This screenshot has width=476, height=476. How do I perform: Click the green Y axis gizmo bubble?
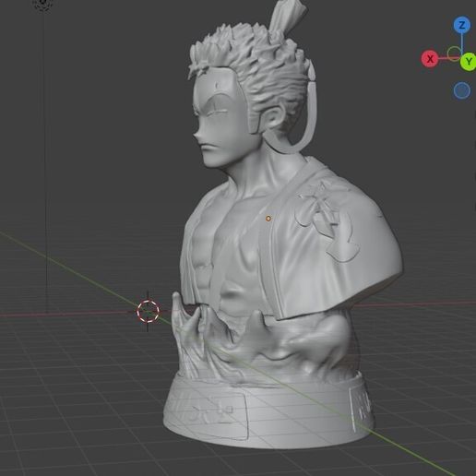[468, 62]
